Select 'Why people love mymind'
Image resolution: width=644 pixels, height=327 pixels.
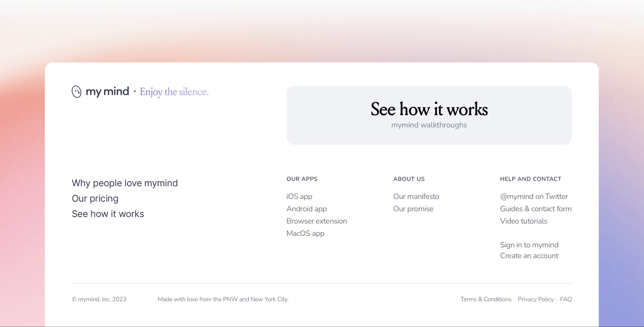tap(124, 183)
